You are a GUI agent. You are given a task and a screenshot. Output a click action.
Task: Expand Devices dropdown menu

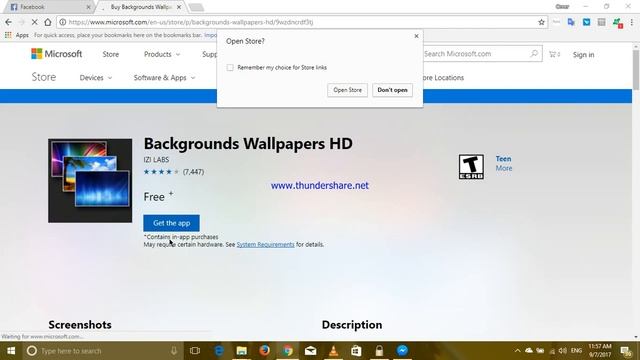[96, 78]
